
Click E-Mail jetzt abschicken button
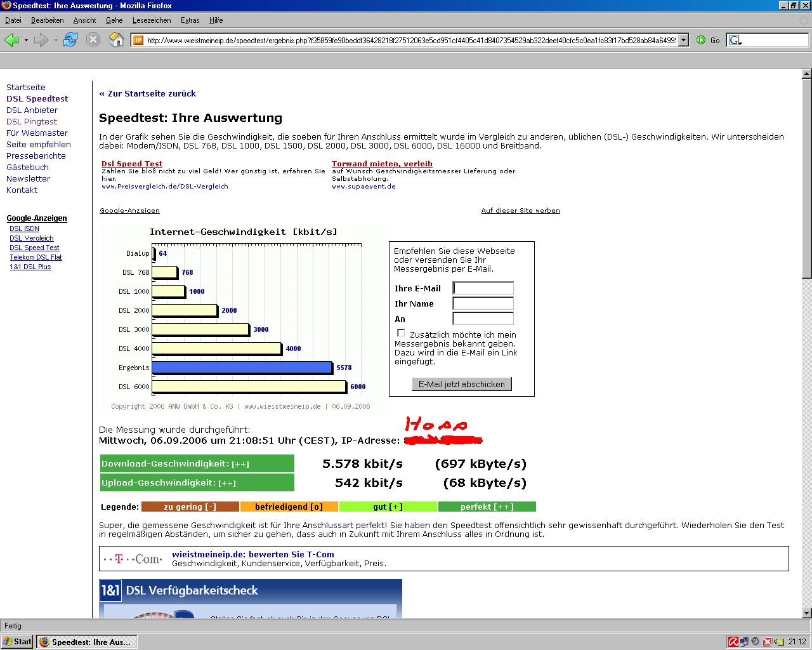pyautogui.click(x=462, y=384)
